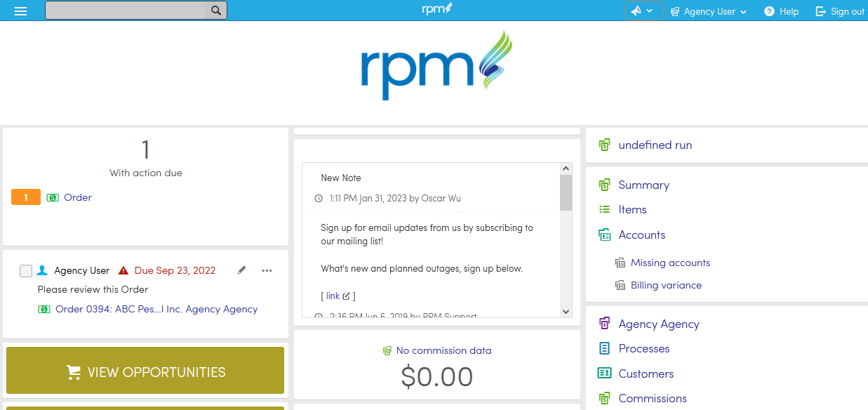Click the purple Agency Agency icon

[604, 324]
